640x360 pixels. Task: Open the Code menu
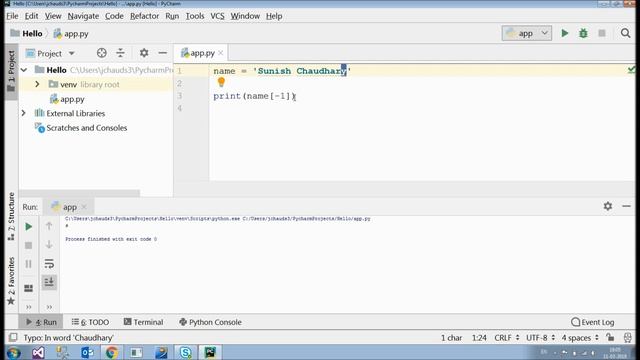[114, 16]
